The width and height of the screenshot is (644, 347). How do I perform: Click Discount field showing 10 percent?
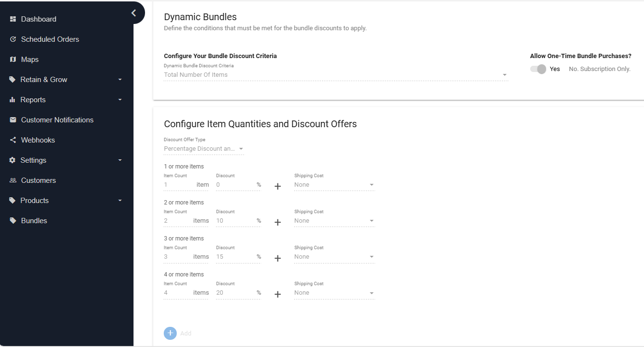239,221
